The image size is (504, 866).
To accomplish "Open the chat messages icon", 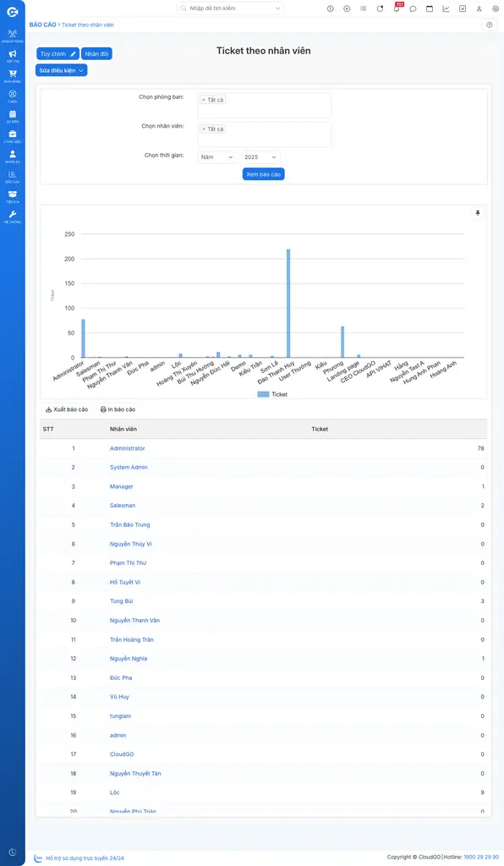I will (413, 8).
